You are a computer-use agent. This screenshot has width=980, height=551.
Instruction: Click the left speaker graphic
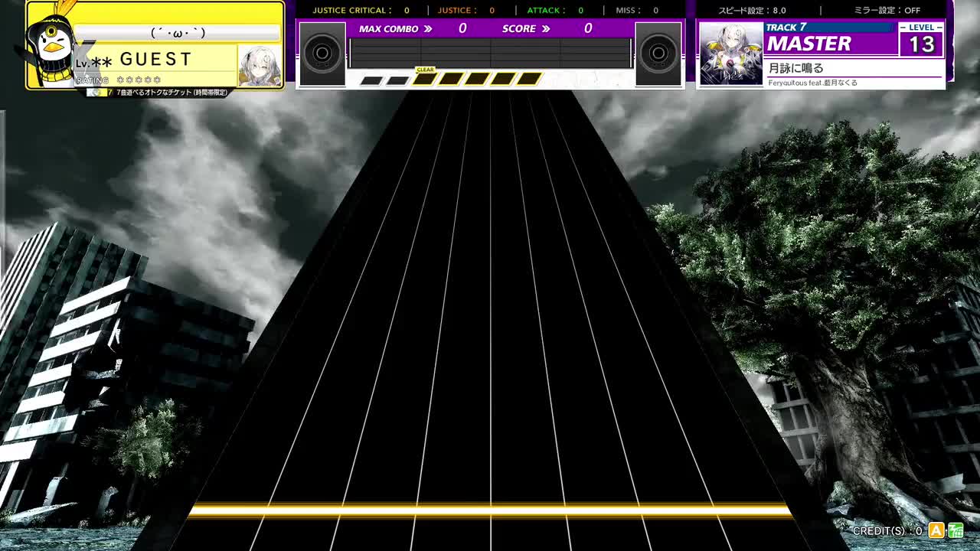click(322, 53)
